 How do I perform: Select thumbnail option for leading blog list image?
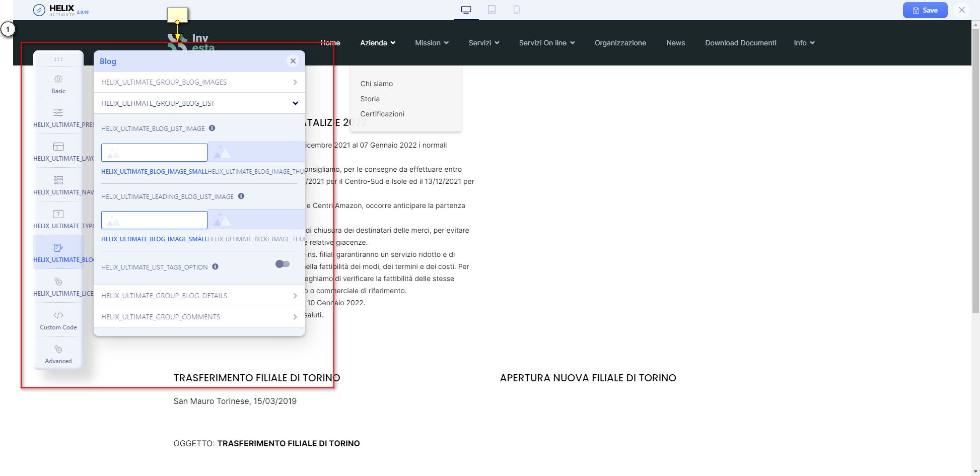pyautogui.click(x=256, y=220)
